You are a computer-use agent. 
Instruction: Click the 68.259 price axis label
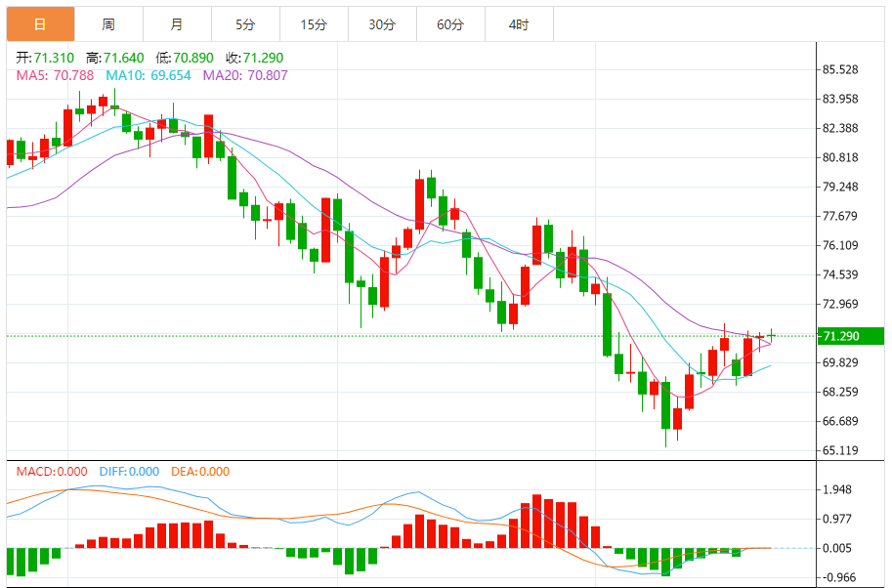[x=840, y=392]
